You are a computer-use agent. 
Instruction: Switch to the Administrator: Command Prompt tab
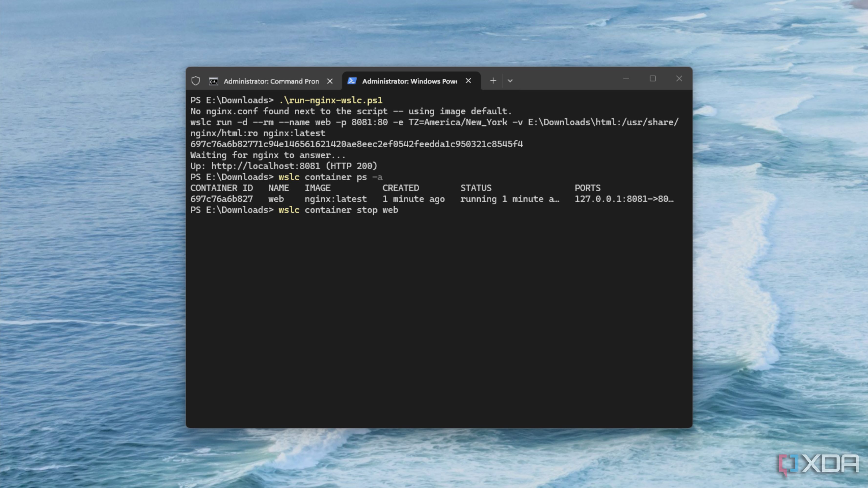click(271, 81)
